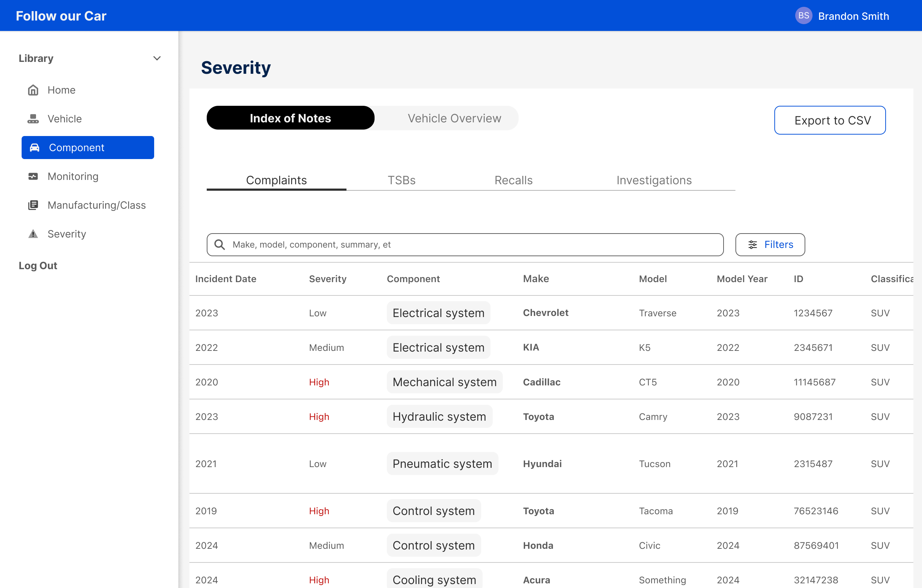Click Electrical system tag in Chevrolet row
Viewport: 922px width, 588px height.
pos(438,313)
